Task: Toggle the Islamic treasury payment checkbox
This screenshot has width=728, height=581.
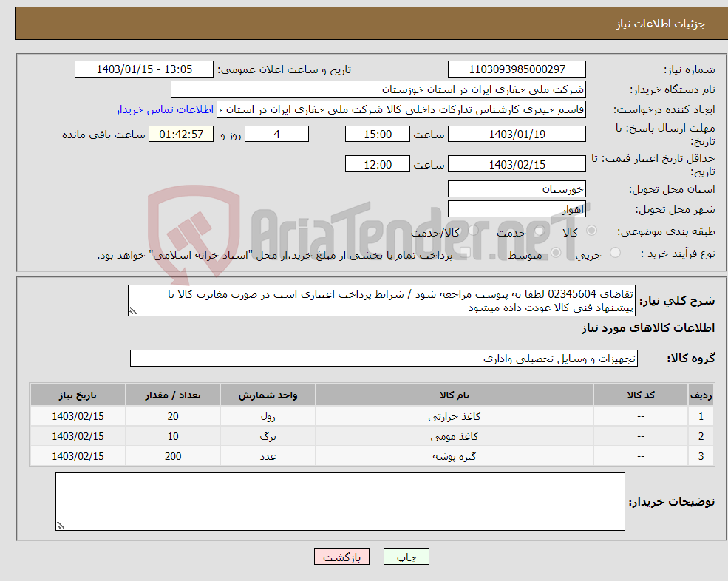Action: point(465,253)
